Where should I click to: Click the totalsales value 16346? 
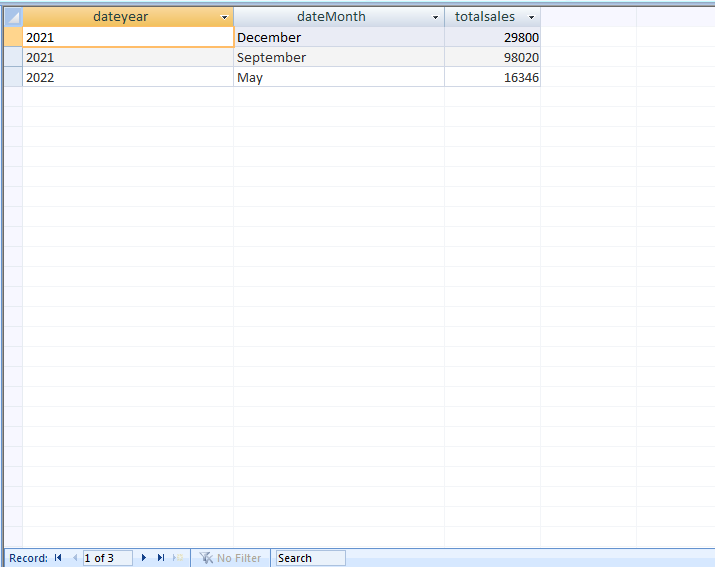coord(492,77)
